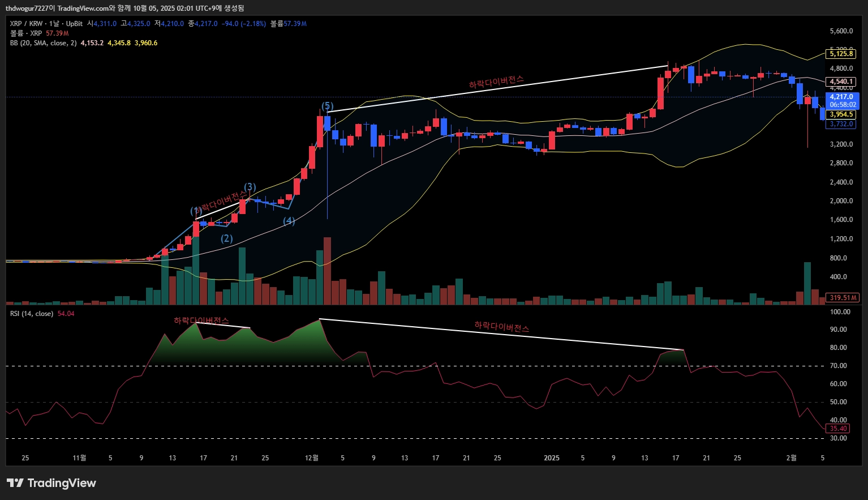This screenshot has height=500, width=868.
Task: Click the 1,200.0 price axis tick
Action: tap(841, 239)
